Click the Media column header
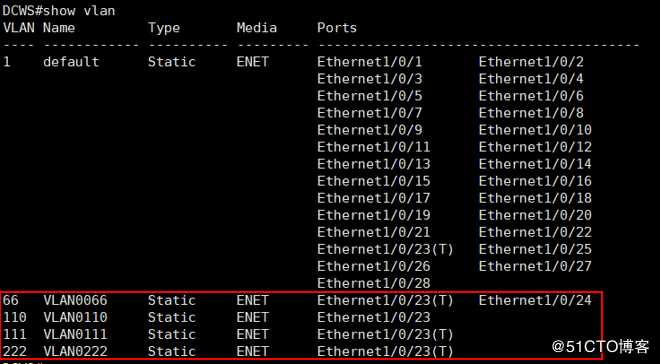The image size is (660, 364). tap(256, 28)
